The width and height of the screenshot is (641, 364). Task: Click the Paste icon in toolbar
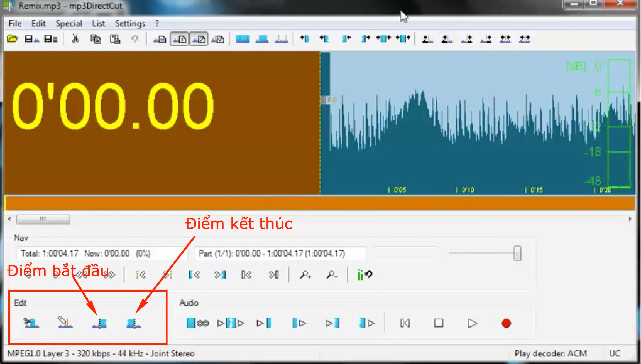pyautogui.click(x=115, y=39)
